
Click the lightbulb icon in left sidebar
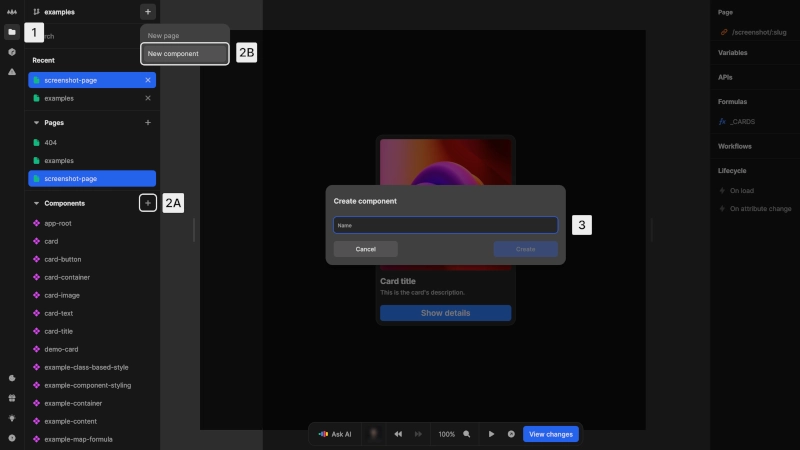point(12,418)
